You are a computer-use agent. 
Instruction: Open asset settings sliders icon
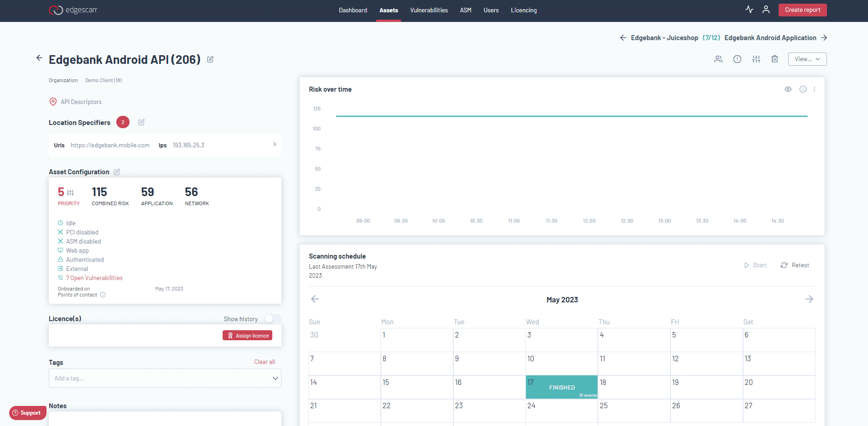click(x=756, y=59)
